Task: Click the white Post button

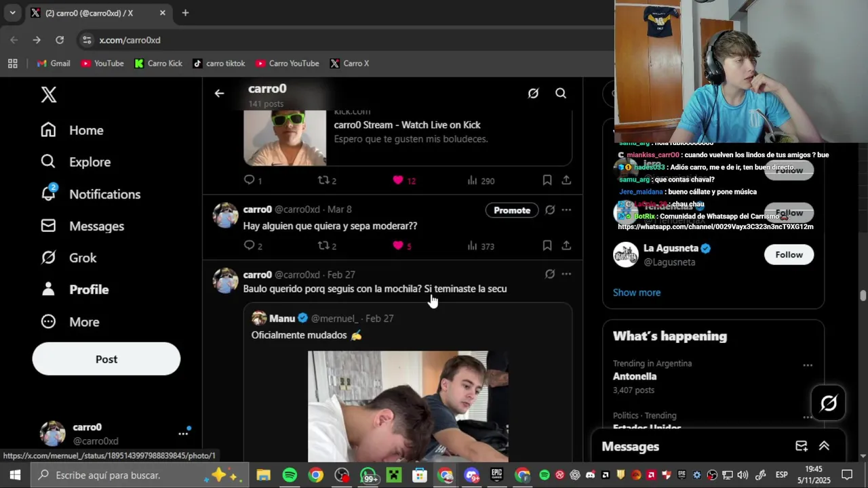Action: [x=106, y=359]
